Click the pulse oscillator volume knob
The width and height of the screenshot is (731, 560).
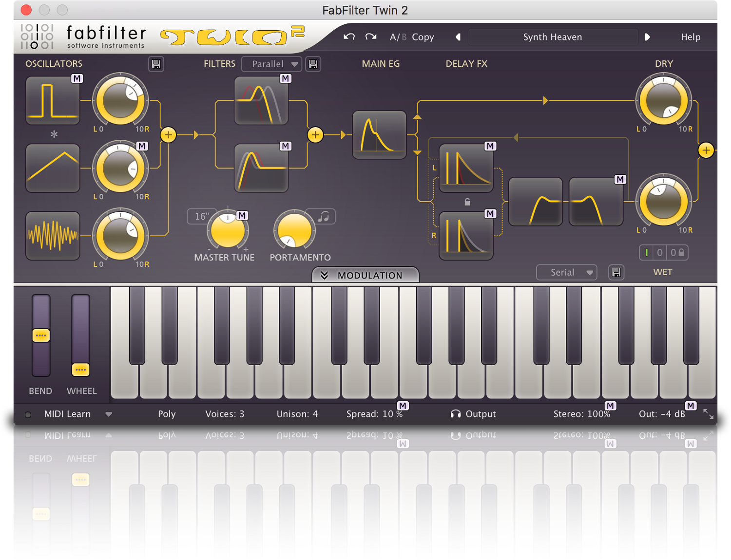coord(120,101)
